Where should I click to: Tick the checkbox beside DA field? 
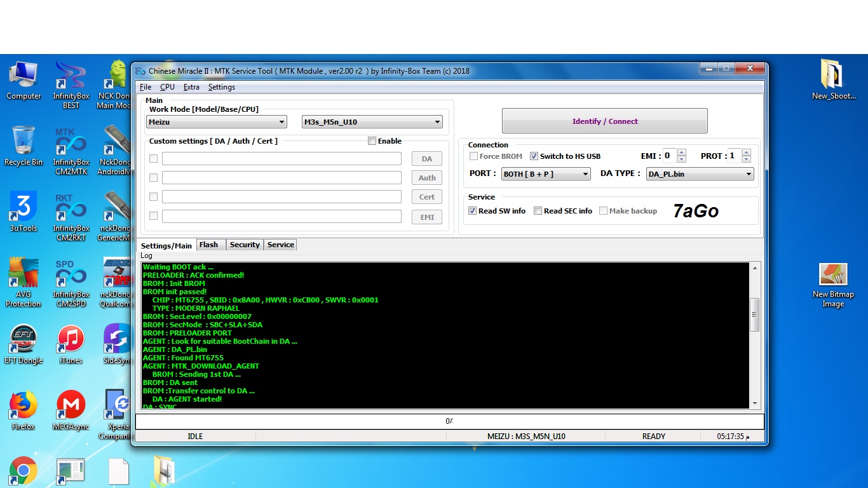click(x=153, y=159)
